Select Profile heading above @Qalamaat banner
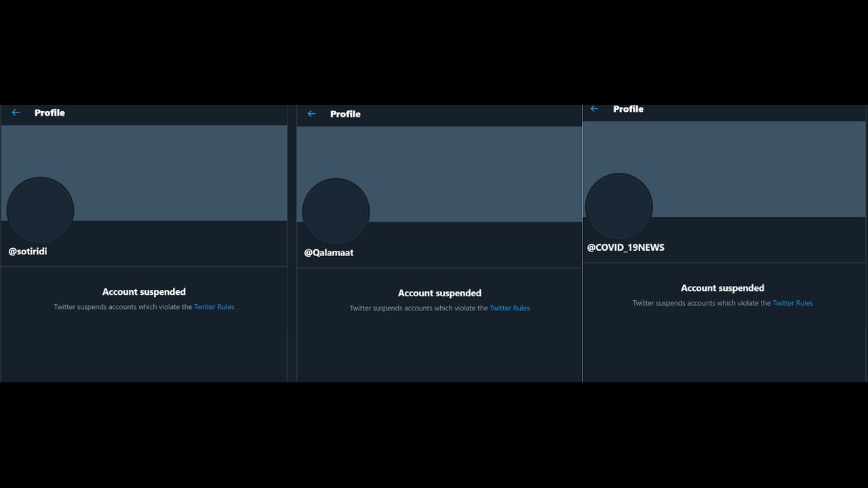868x488 pixels. coord(345,114)
